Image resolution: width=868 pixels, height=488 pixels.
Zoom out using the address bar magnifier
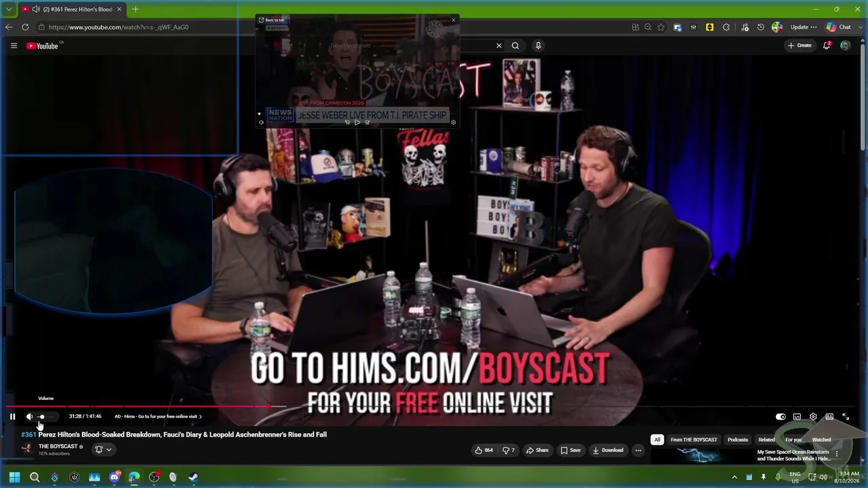(x=648, y=27)
